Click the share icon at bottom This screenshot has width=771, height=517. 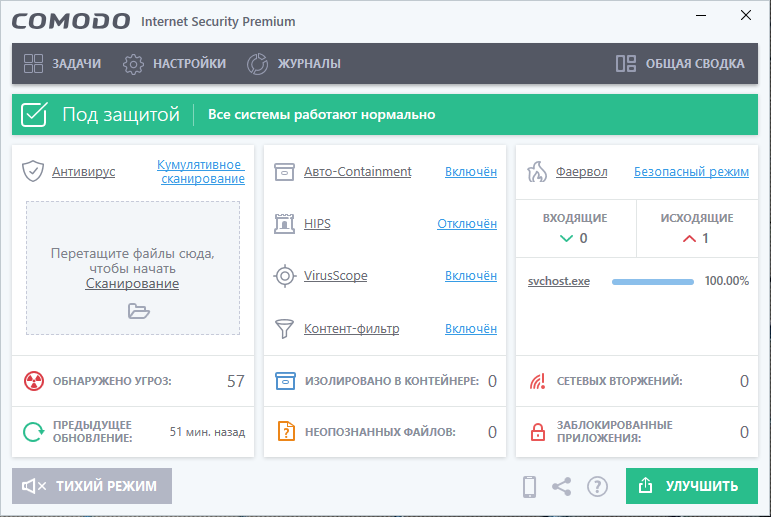click(562, 487)
